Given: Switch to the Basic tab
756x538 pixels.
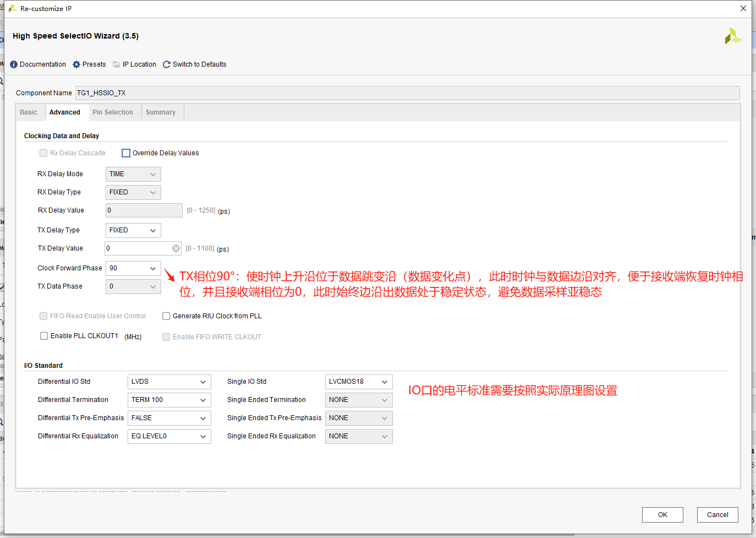Looking at the screenshot, I should pyautogui.click(x=29, y=112).
